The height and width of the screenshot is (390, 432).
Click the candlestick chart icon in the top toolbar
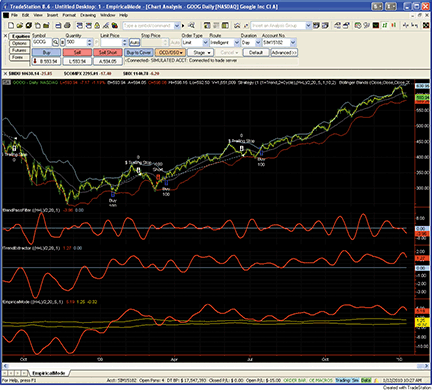[x=394, y=25]
